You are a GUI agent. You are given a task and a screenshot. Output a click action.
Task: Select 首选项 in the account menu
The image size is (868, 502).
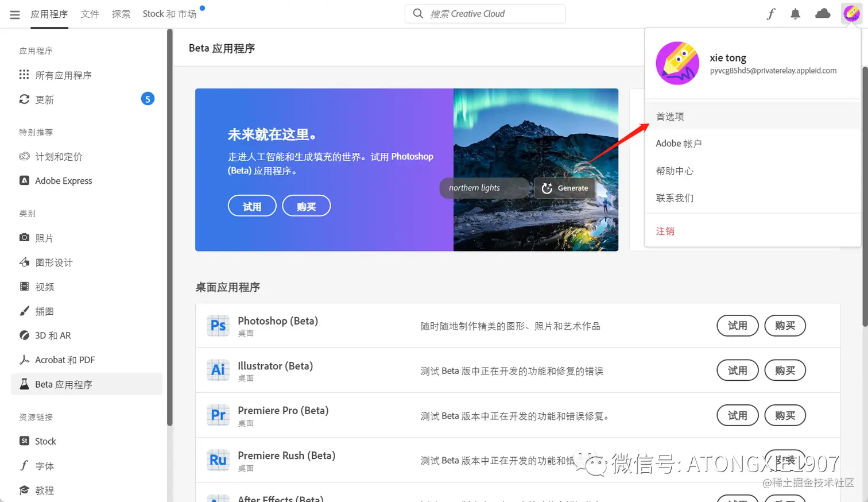(753, 117)
